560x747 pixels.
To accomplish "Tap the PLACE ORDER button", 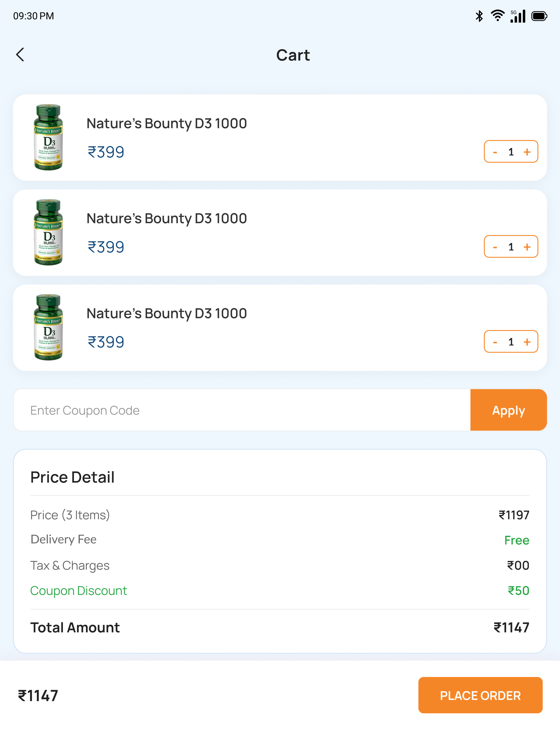I will [x=480, y=695].
